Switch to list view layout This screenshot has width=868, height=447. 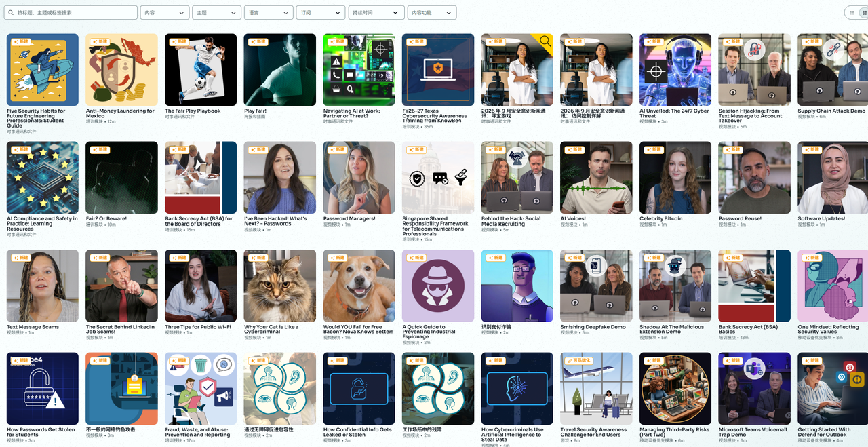coord(852,12)
